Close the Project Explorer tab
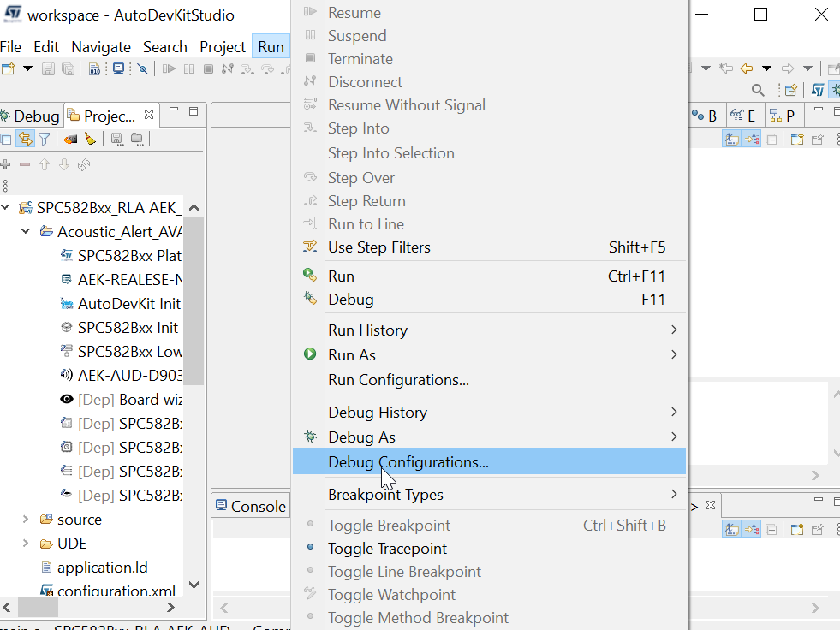Image resolution: width=840 pixels, height=630 pixels. [x=149, y=115]
